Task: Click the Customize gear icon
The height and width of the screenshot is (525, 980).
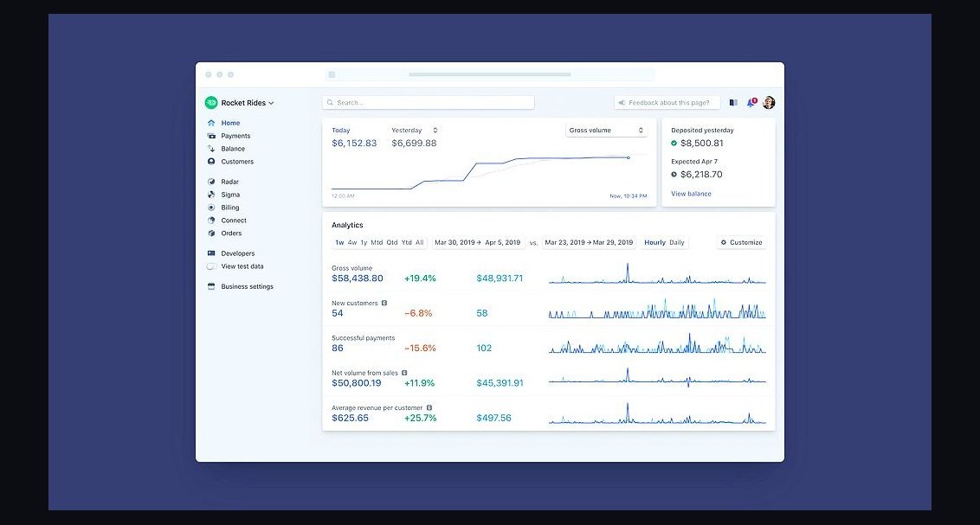Action: (724, 243)
